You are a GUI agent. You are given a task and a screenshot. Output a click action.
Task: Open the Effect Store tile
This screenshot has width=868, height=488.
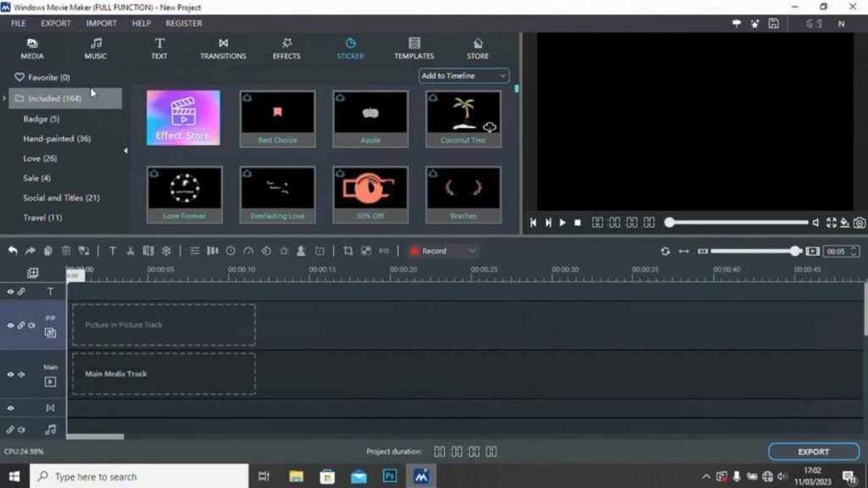point(183,118)
